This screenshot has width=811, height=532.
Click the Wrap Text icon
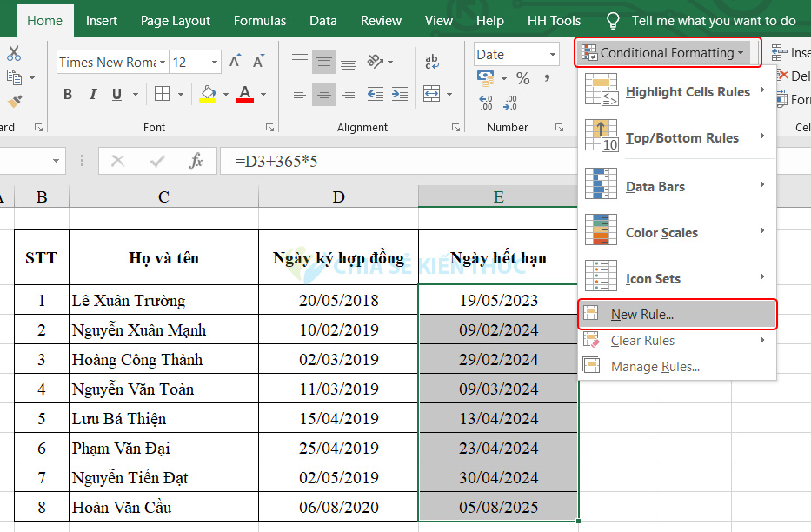pos(432,61)
